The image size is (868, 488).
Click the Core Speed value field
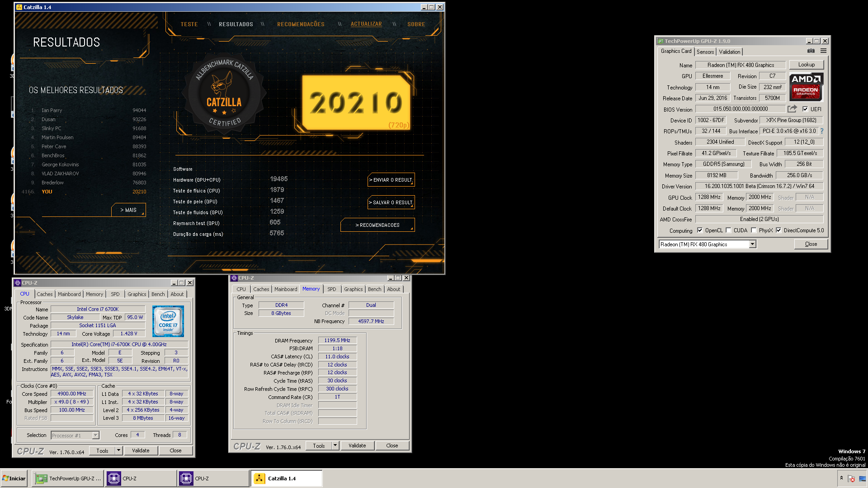click(x=72, y=394)
